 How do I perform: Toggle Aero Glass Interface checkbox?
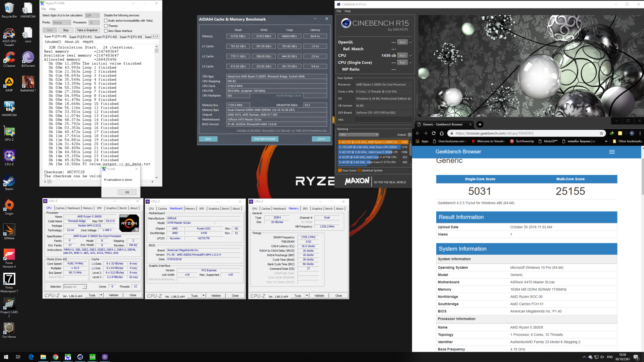coord(106,31)
